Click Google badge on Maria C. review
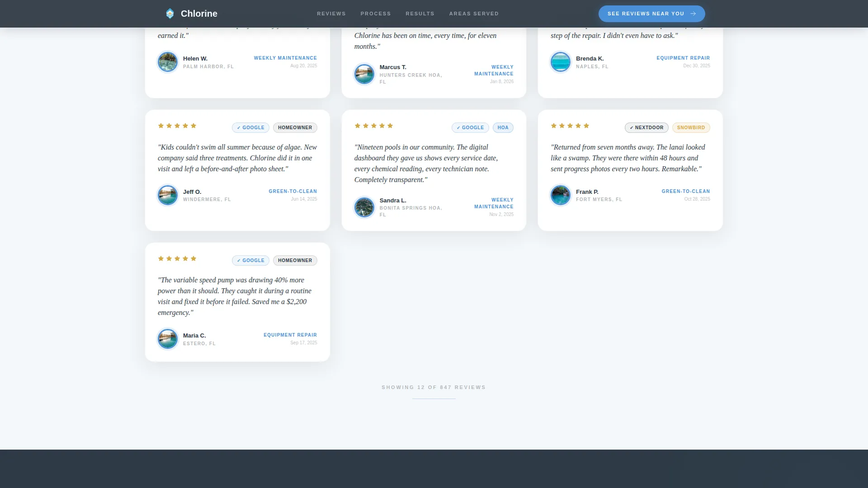 (x=250, y=261)
